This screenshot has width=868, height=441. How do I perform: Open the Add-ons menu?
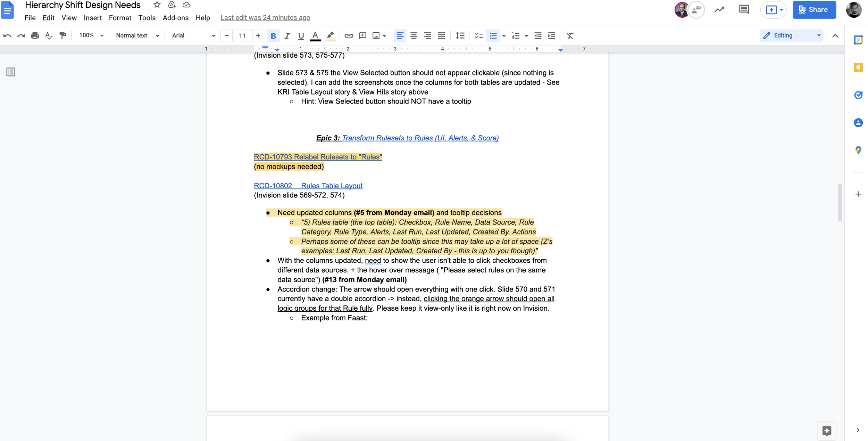click(x=175, y=18)
